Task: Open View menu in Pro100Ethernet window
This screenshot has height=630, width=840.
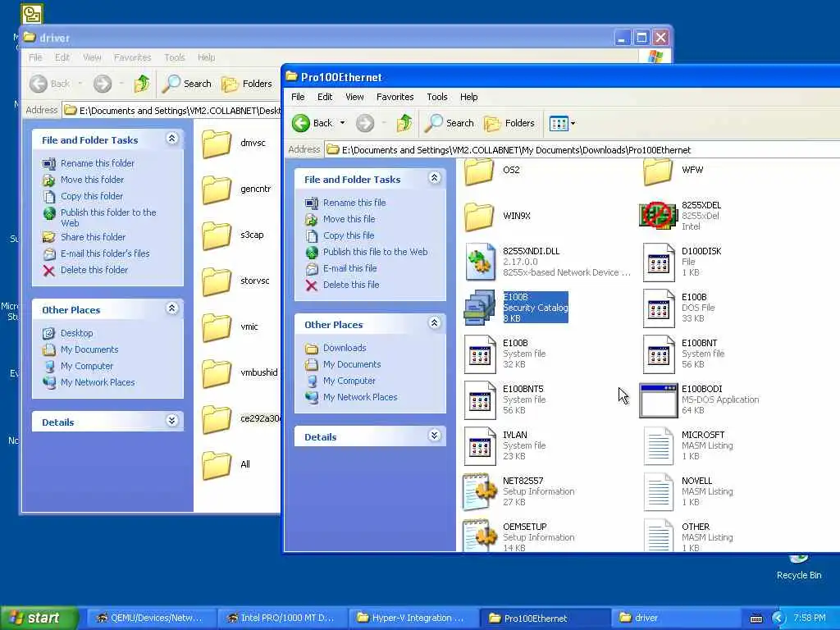Action: click(354, 97)
